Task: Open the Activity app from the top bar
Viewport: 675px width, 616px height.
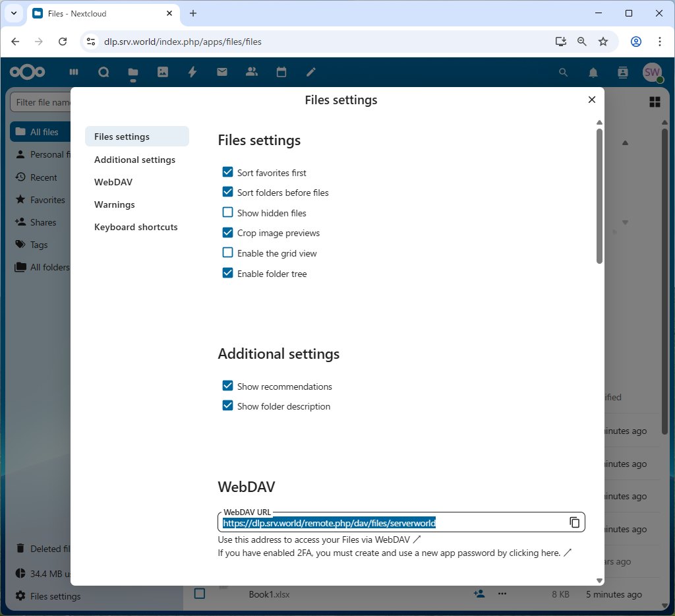Action: click(x=192, y=73)
